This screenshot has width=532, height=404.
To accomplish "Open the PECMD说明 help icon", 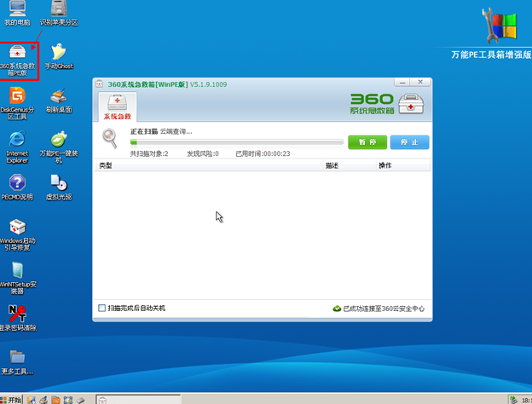I will [17, 188].
